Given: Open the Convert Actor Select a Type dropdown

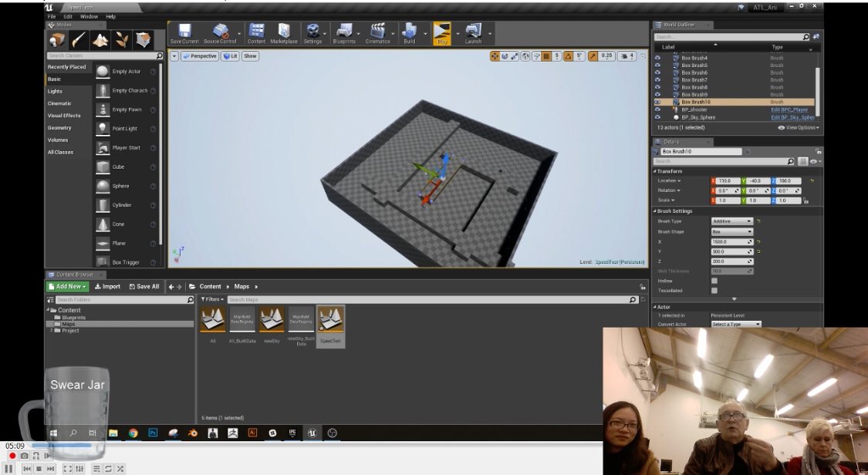Looking at the screenshot, I should (736, 325).
